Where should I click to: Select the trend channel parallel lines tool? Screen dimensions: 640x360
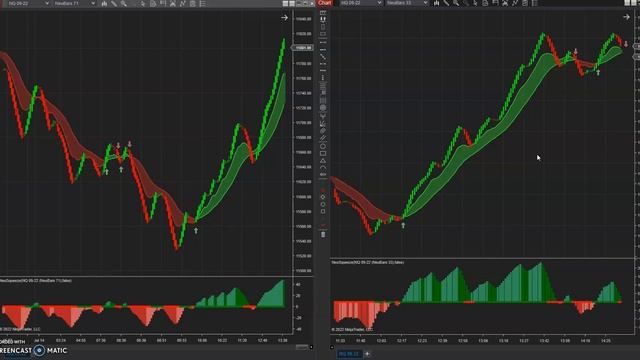[323, 138]
